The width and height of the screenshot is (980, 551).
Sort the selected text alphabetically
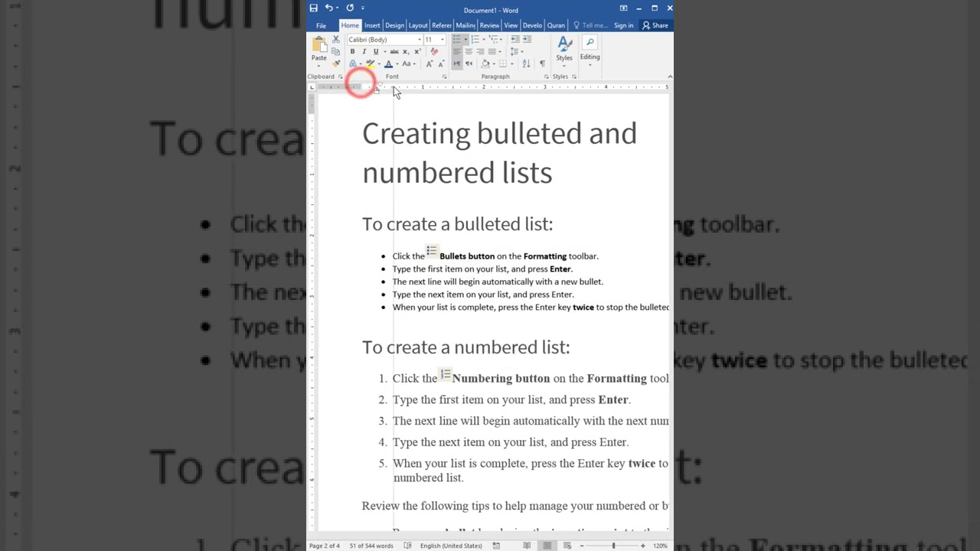(x=526, y=64)
